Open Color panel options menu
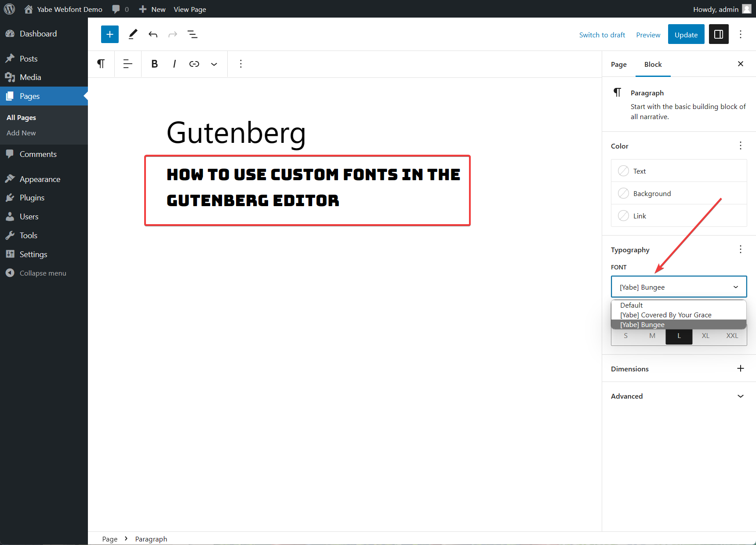 (x=741, y=145)
